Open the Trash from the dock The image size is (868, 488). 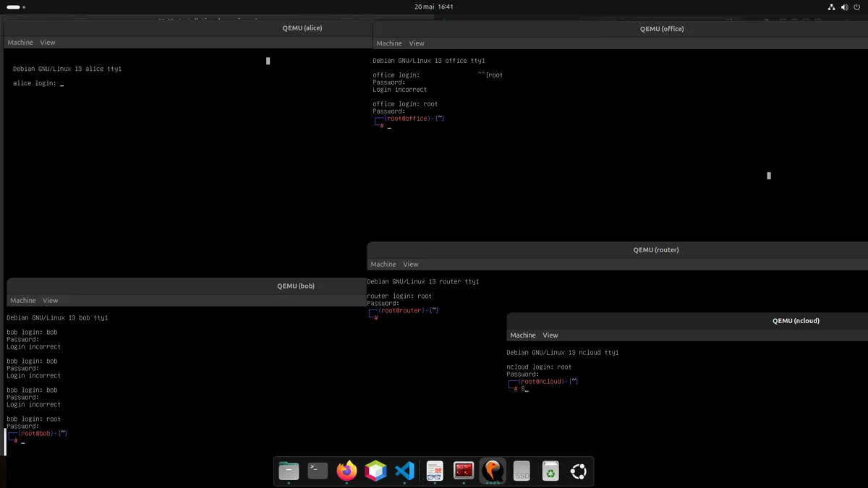pos(550,471)
